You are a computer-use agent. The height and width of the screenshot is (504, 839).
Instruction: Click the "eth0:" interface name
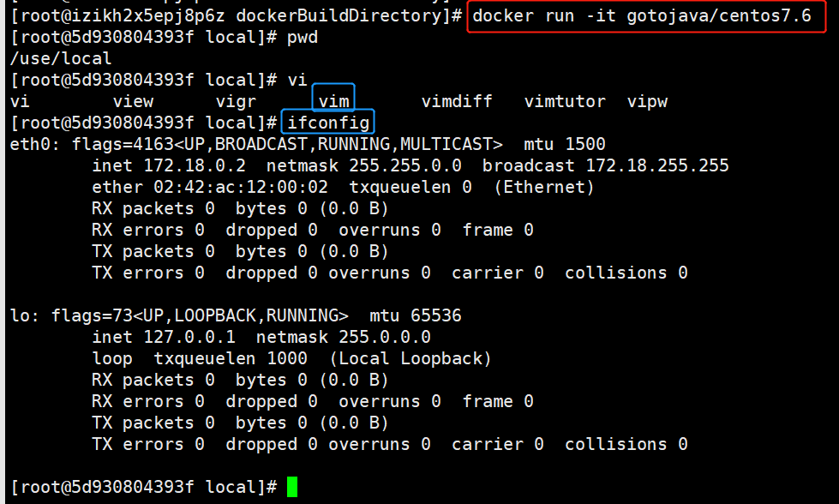tap(35, 145)
